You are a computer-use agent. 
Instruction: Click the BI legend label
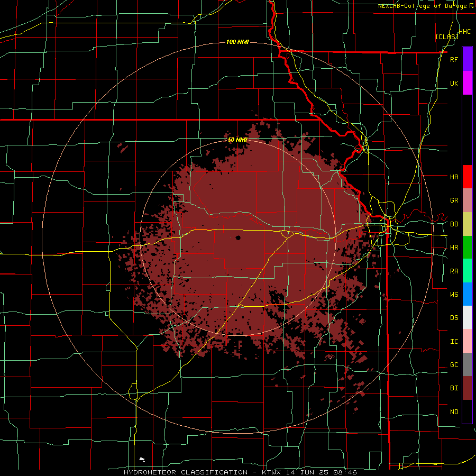[x=454, y=388]
